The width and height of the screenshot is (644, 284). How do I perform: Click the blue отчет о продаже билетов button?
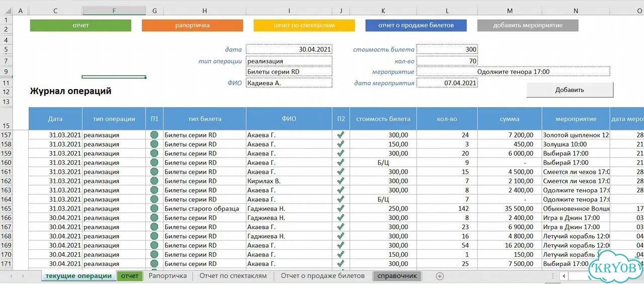(416, 25)
